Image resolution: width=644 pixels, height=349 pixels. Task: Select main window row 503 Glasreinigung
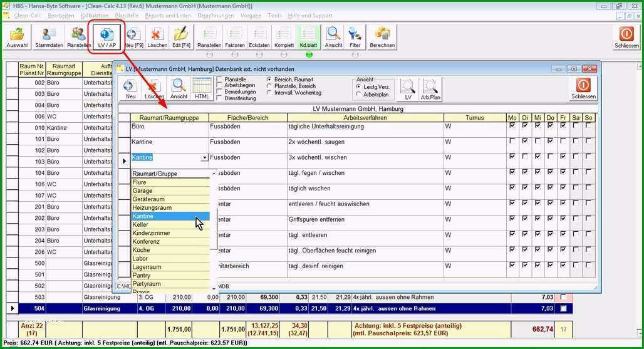pos(289,297)
